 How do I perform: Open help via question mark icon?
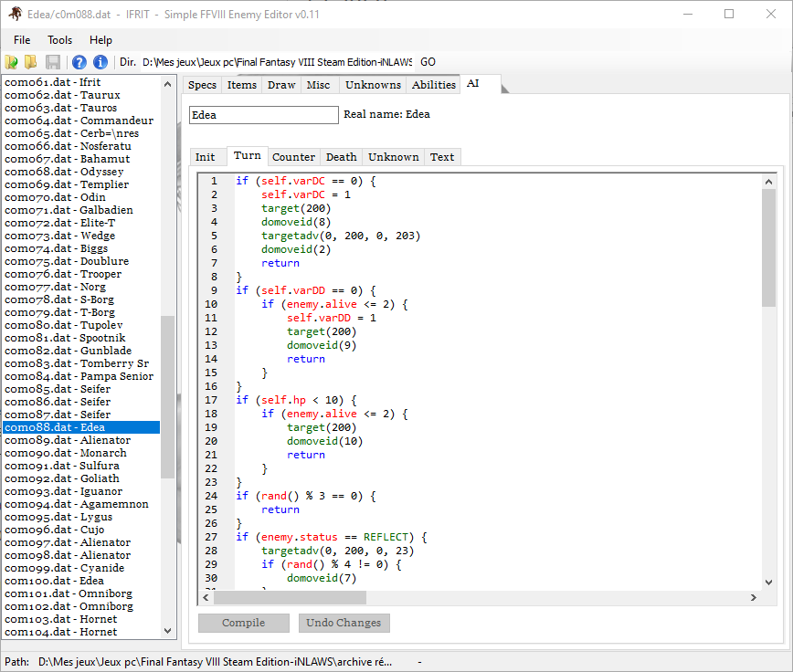pyautogui.click(x=79, y=62)
